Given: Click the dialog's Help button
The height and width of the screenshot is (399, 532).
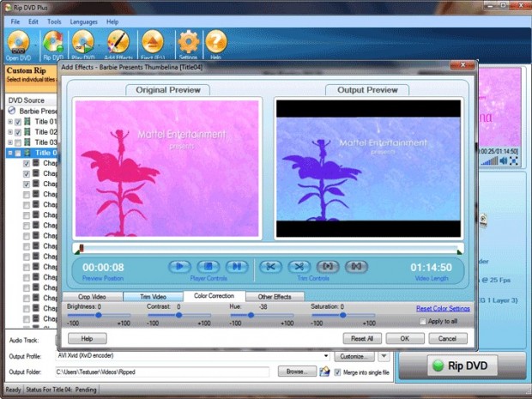Looking at the screenshot, I should coord(88,338).
